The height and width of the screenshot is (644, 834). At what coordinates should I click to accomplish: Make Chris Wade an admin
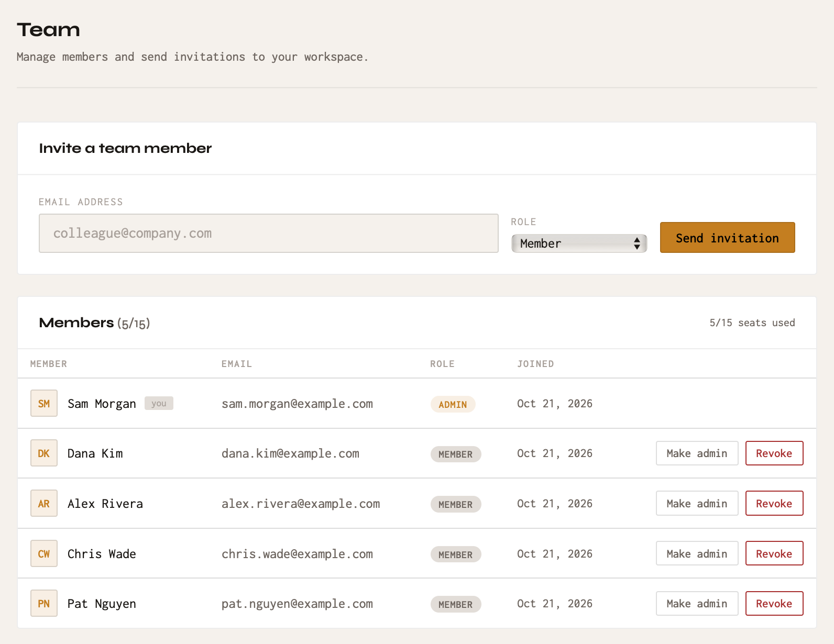point(697,553)
